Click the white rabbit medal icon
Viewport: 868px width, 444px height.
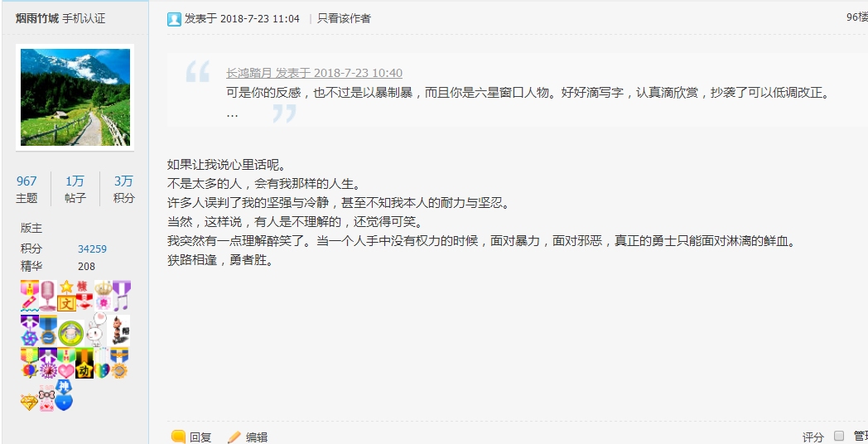pyautogui.click(x=97, y=330)
